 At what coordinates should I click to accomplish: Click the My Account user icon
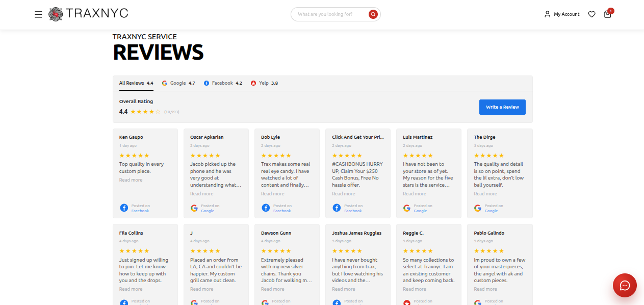tap(547, 14)
